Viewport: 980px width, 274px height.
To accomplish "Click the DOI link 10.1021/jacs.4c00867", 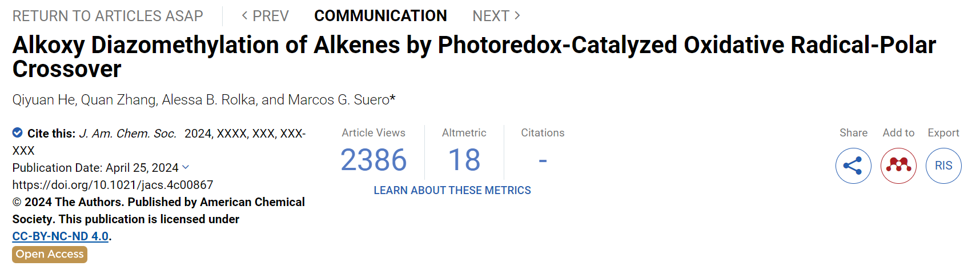I will [113, 185].
